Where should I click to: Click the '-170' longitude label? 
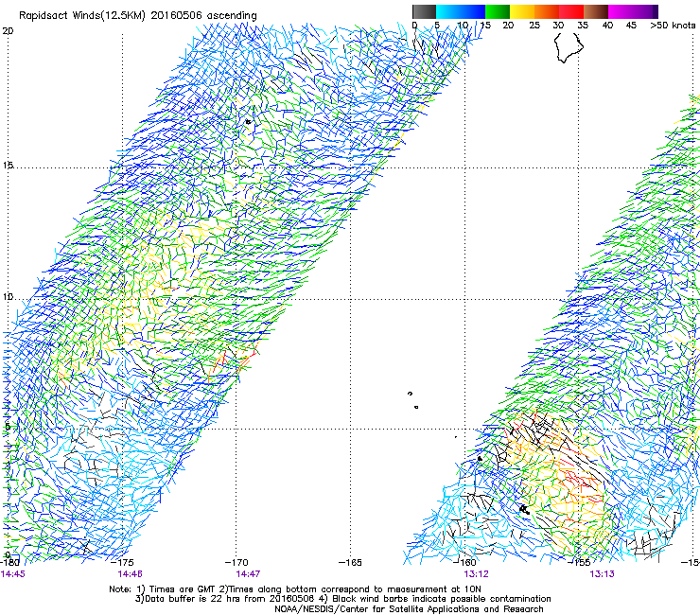click(236, 562)
